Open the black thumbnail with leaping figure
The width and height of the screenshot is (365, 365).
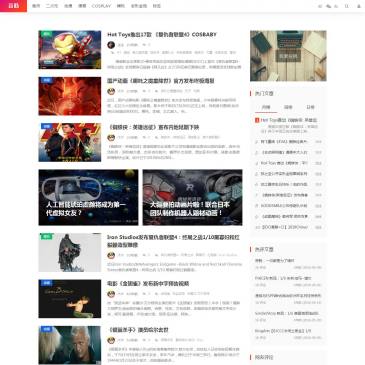click(x=70, y=299)
